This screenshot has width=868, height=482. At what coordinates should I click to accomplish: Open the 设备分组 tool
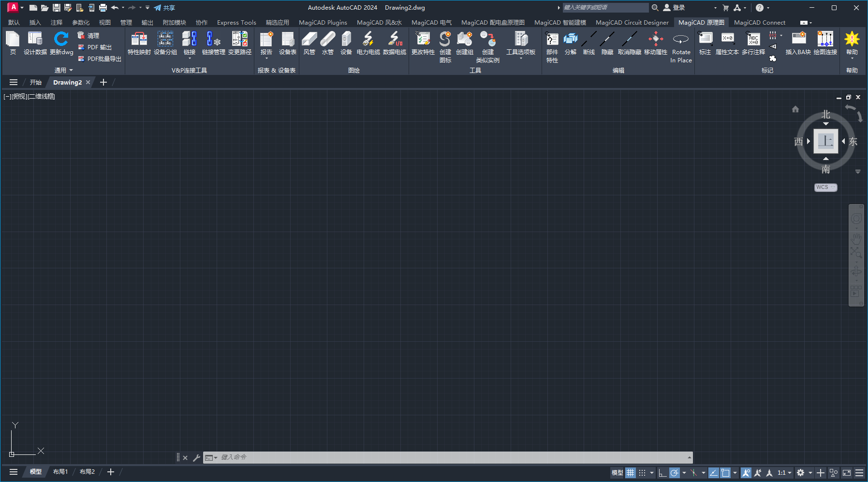pos(165,43)
